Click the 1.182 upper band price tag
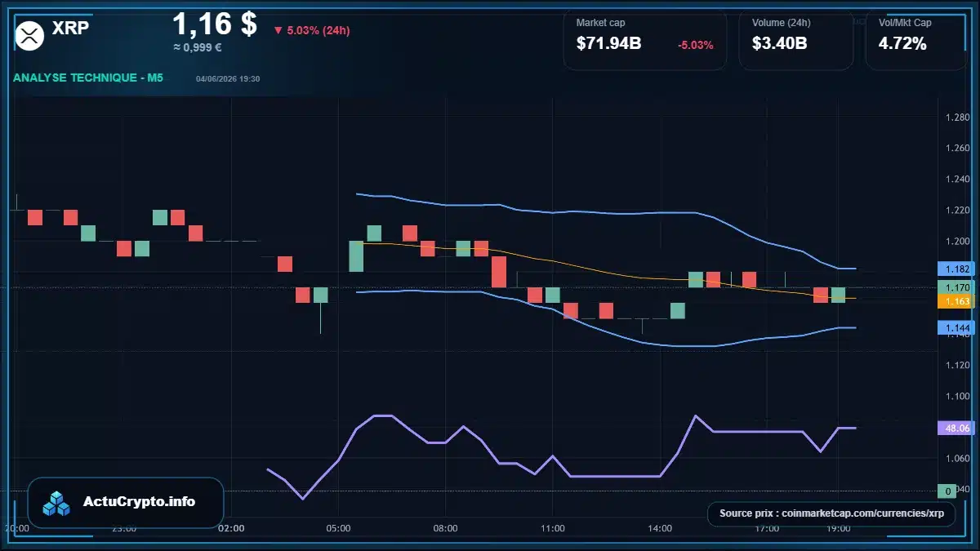This screenshot has height=551, width=980. click(955, 269)
